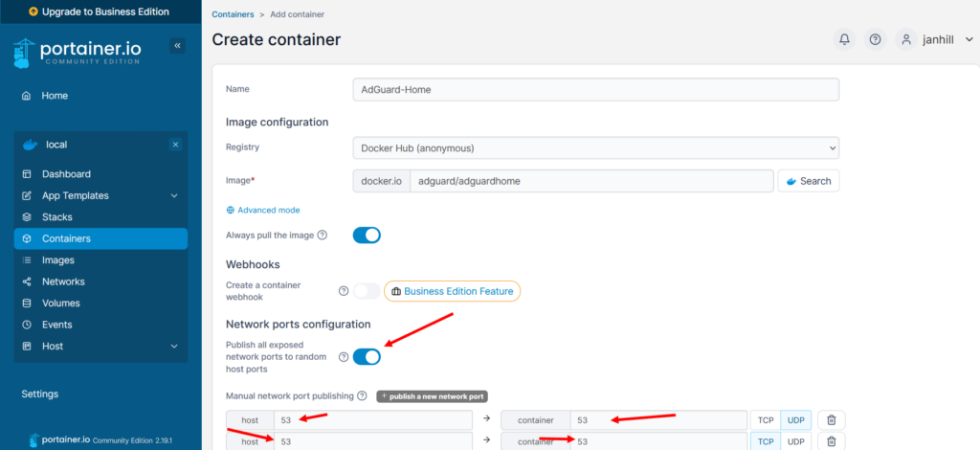The height and width of the screenshot is (450, 980).
Task: Click the Images list icon
Action: 26,260
